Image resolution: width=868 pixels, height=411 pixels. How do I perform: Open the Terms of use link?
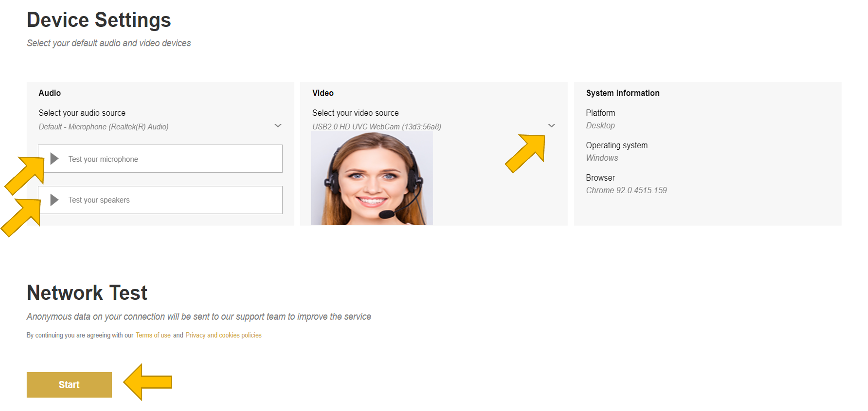tap(153, 335)
